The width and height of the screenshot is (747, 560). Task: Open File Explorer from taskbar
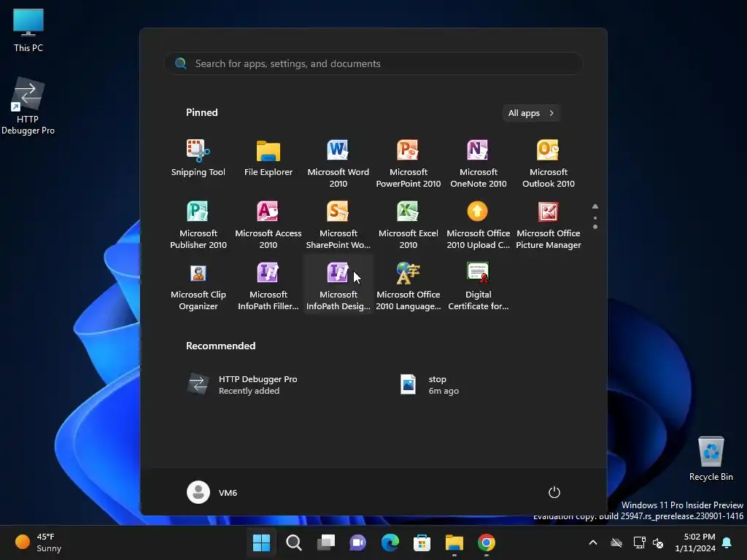[x=454, y=542]
